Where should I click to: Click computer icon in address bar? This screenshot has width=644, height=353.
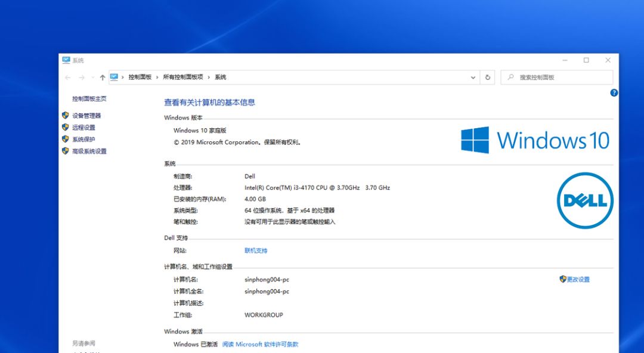pos(114,77)
